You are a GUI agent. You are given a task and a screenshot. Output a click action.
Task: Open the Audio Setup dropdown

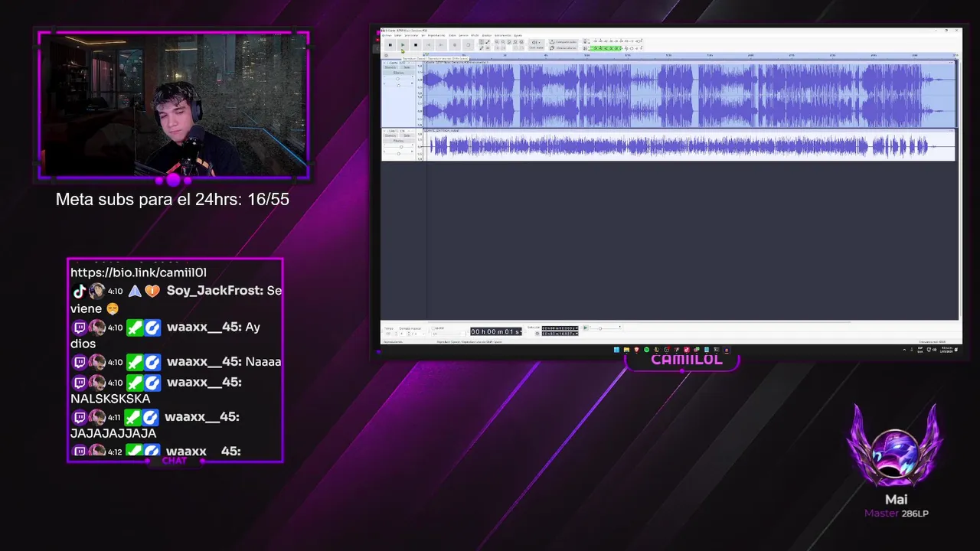(x=537, y=44)
